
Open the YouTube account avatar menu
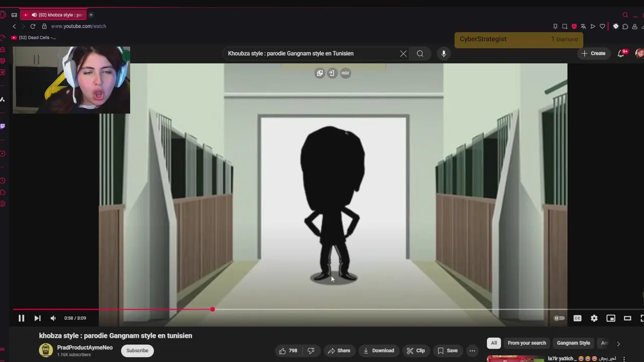pos(639,53)
